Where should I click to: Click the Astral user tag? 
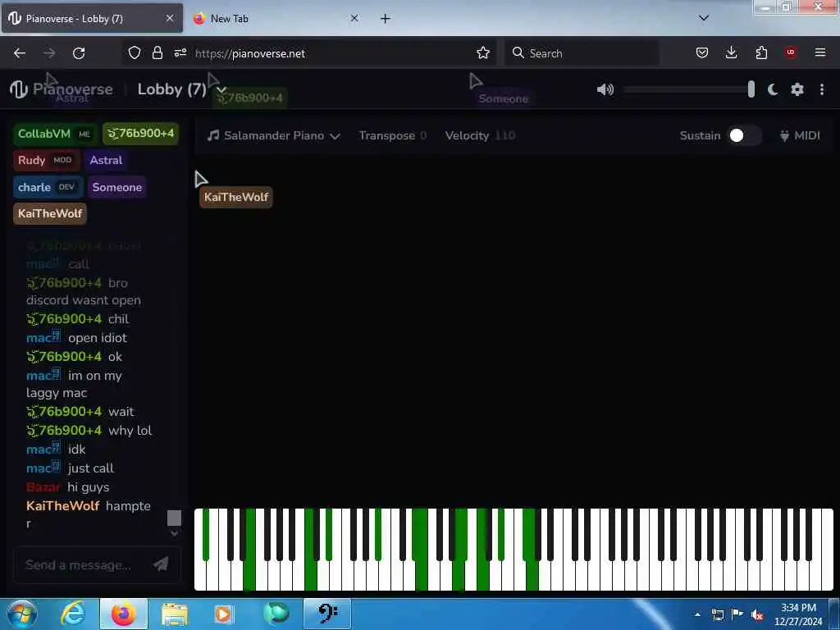point(106,160)
